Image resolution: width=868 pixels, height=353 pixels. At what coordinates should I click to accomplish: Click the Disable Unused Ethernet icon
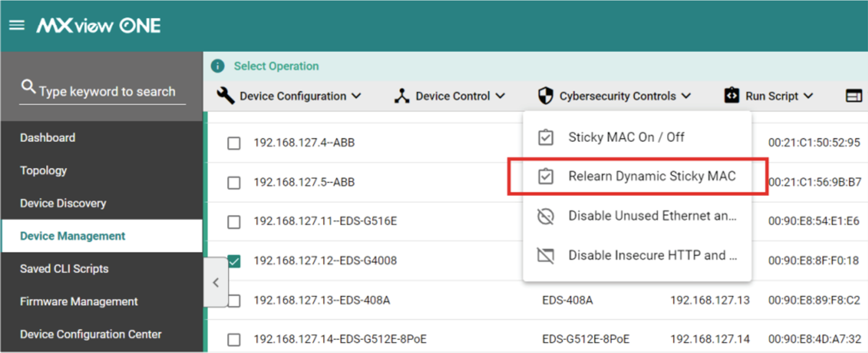[x=546, y=216]
